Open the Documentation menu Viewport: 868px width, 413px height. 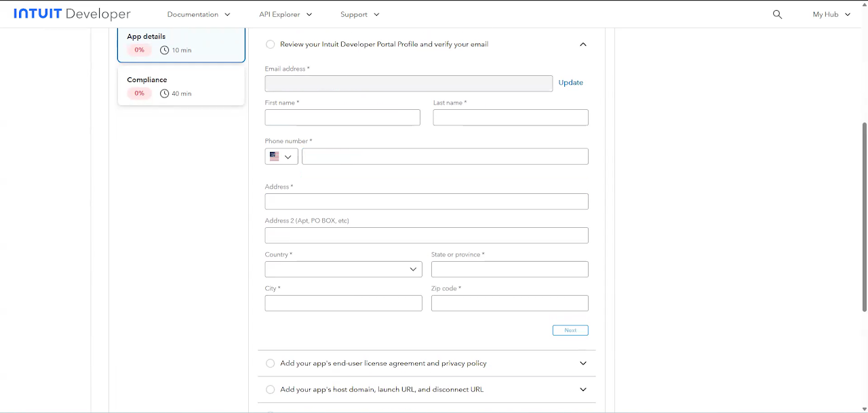pyautogui.click(x=199, y=14)
